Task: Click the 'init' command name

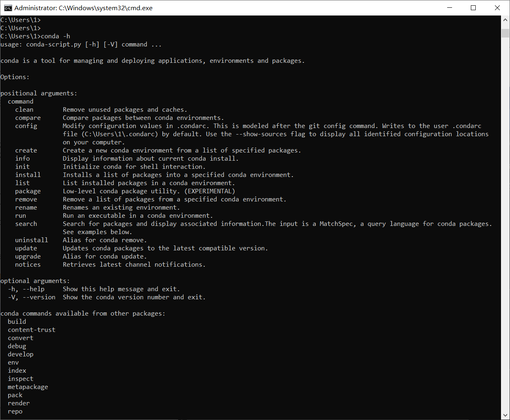Action: click(22, 167)
